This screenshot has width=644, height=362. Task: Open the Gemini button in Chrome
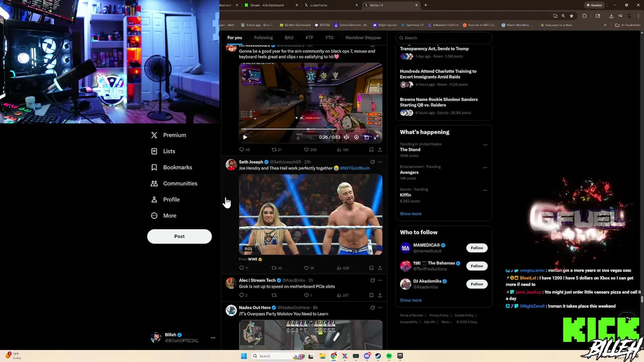click(x=594, y=5)
